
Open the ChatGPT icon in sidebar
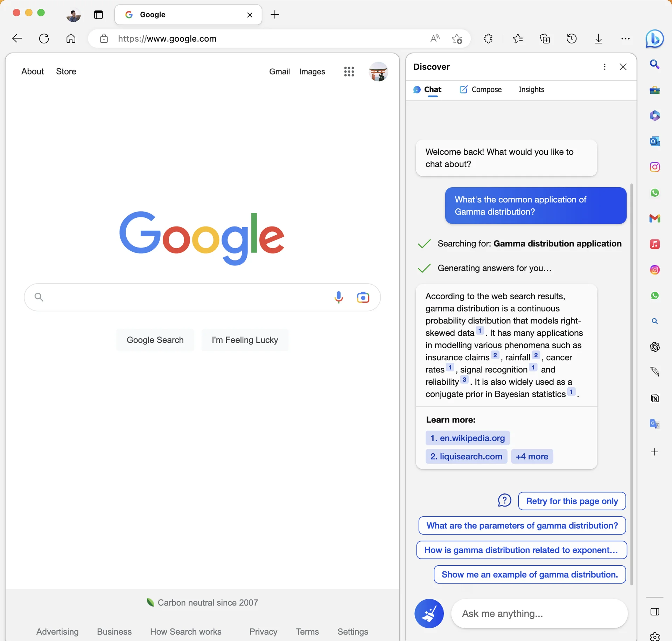coord(654,347)
